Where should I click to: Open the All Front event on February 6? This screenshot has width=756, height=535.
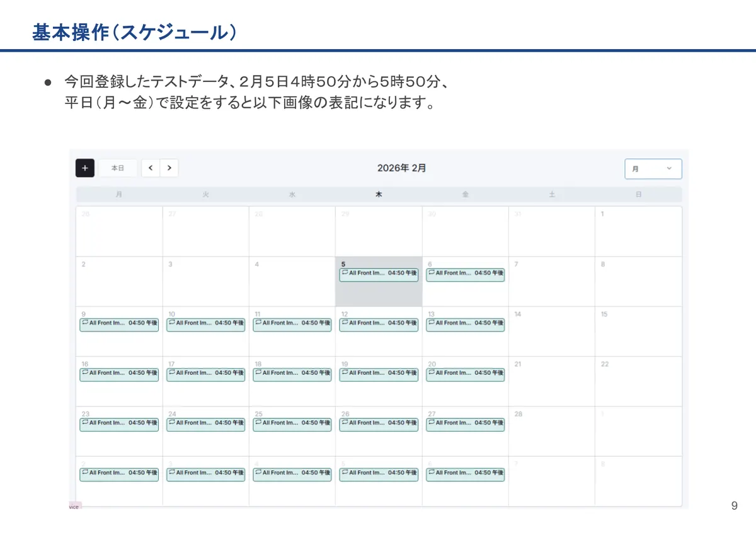(x=466, y=275)
